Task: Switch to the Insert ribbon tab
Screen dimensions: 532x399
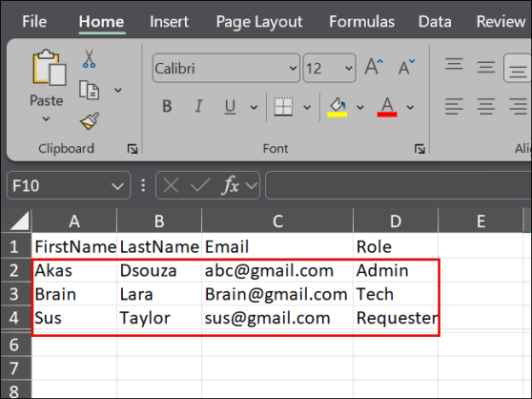Action: [169, 22]
